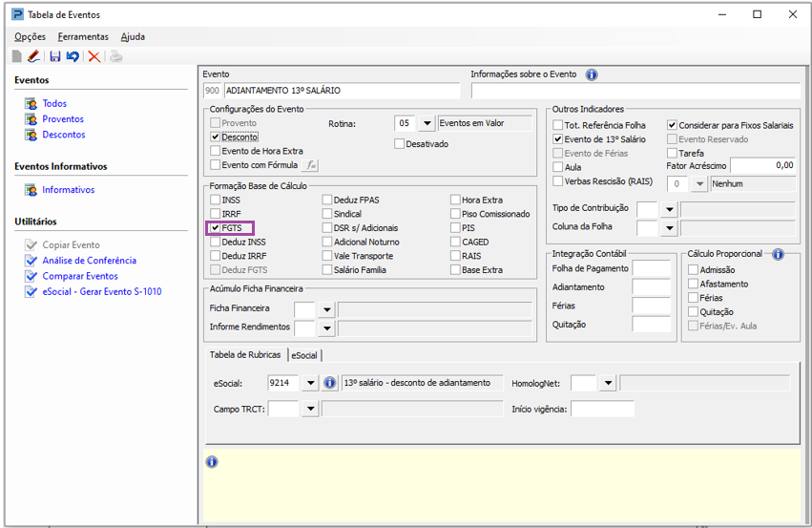Toggle Considerar para Fixos Salariais checkbox
812x528 pixels.
(673, 125)
